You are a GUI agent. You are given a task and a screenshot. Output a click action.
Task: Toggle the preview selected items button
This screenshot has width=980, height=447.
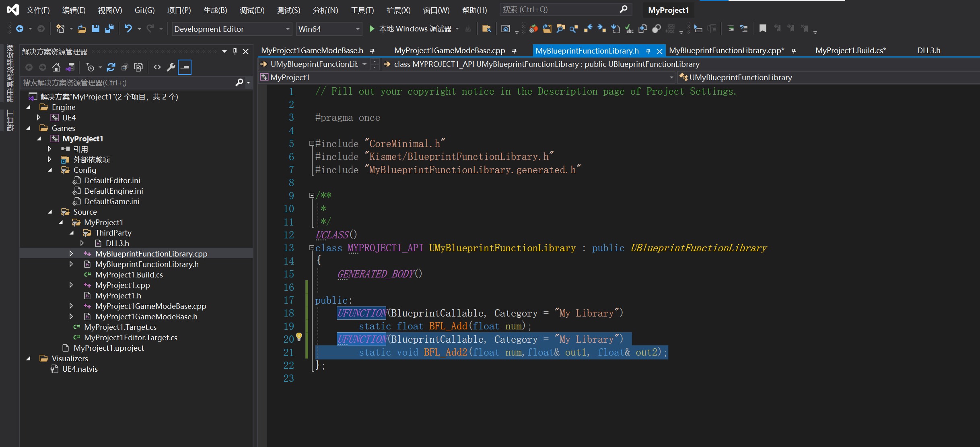tap(185, 67)
